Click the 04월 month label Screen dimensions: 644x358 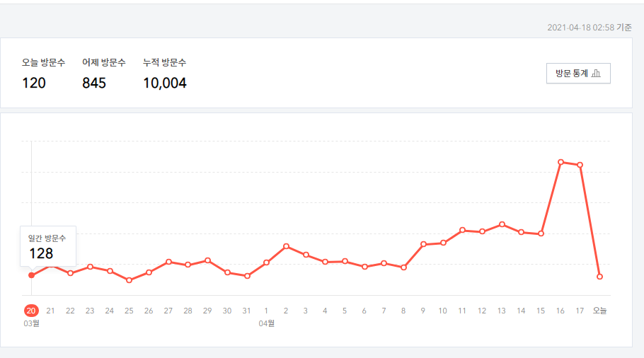[266, 323]
